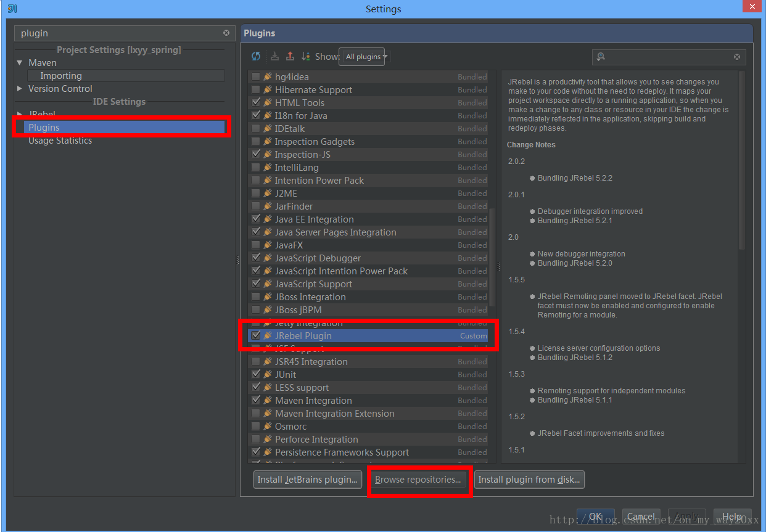Select Plugins in IDE Settings

(x=44, y=128)
